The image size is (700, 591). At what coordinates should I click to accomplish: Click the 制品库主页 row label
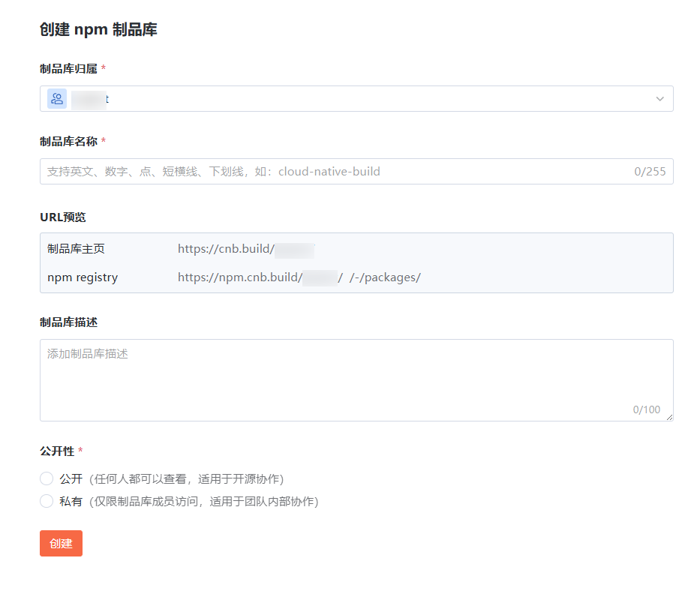(76, 249)
